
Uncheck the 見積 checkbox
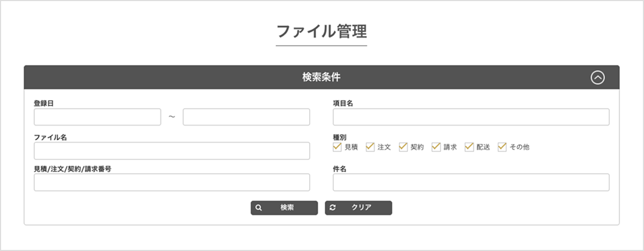pos(338,147)
